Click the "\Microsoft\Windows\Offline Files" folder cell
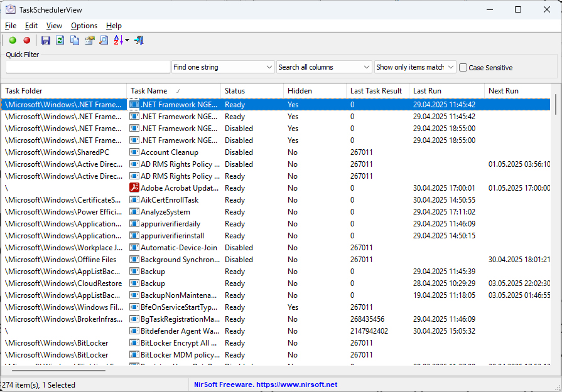This screenshot has height=392, width=562. click(x=60, y=260)
